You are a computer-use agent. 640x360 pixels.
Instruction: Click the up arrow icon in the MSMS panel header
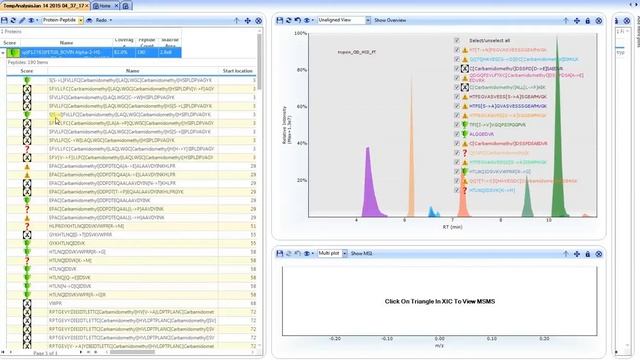[x=566, y=254]
